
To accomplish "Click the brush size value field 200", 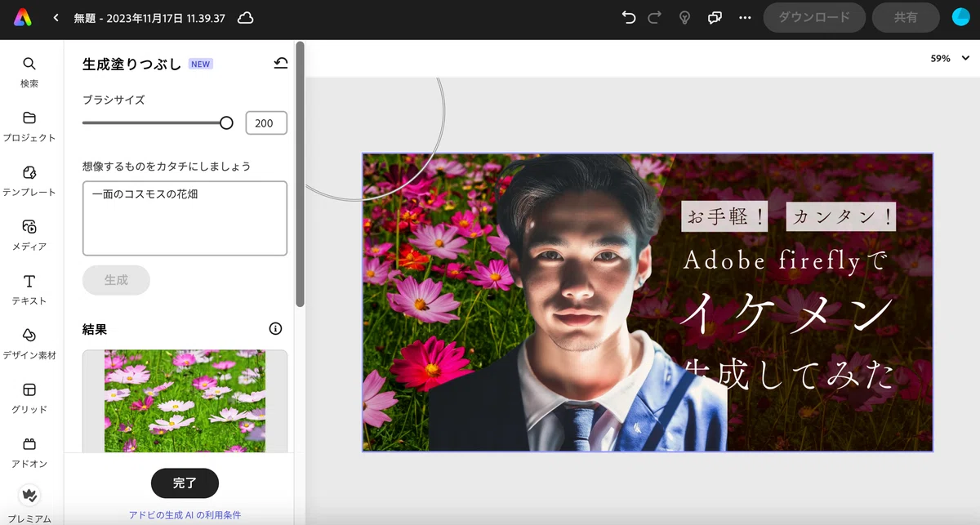I will [x=266, y=122].
